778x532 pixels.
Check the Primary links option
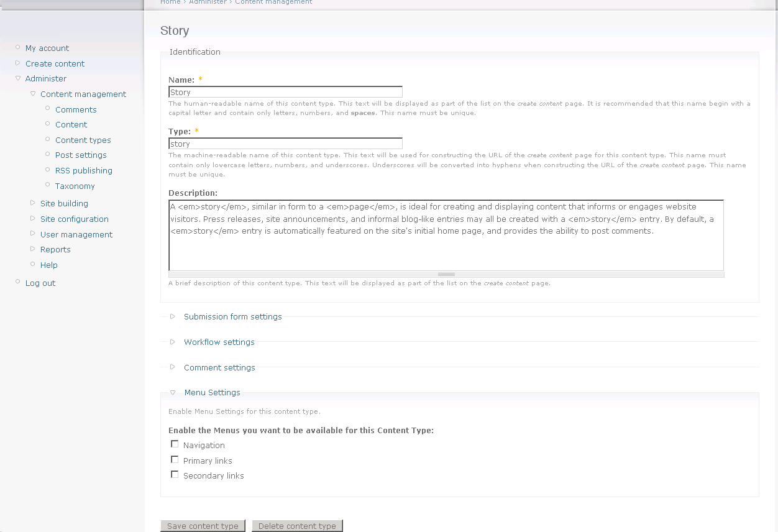[x=175, y=460]
